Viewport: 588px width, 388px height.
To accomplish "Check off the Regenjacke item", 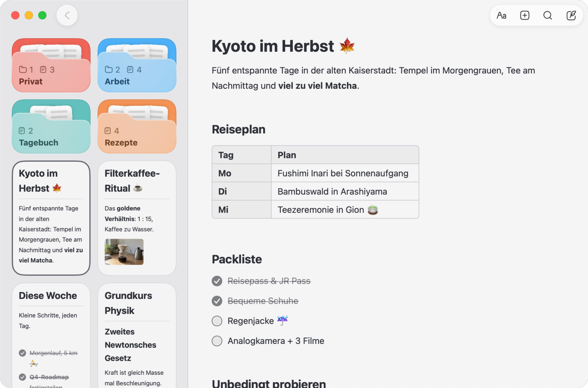I will (217, 321).
